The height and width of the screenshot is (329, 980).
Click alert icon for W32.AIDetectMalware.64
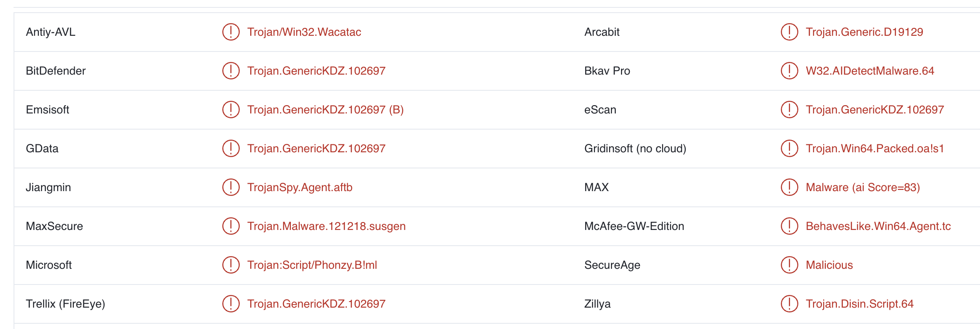click(x=789, y=71)
